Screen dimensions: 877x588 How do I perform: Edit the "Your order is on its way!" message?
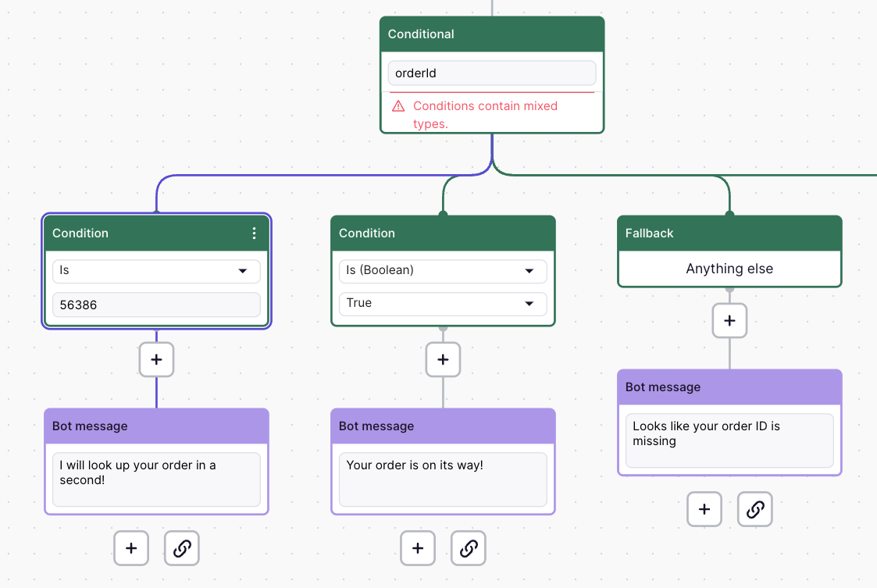point(443,479)
